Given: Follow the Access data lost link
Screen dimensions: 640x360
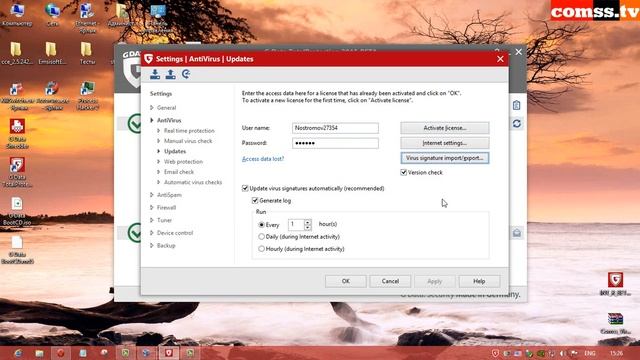Looking at the screenshot, I should point(263,159).
